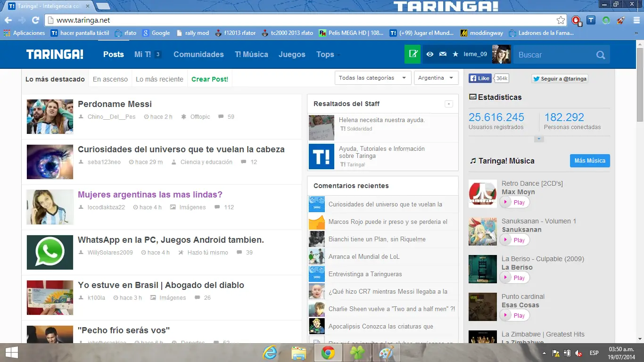
Task: Open T! Música section
Action: coord(251,54)
